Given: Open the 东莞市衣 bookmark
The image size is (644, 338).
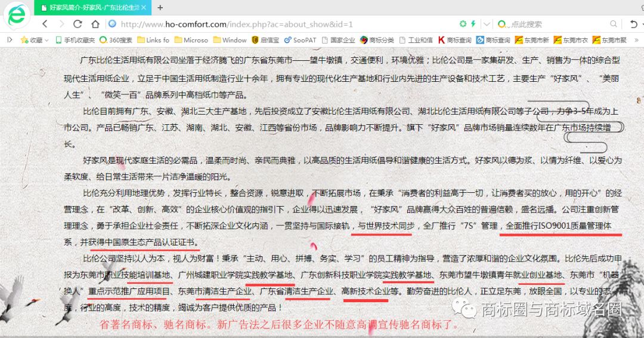Looking at the screenshot, I should click(x=571, y=40).
